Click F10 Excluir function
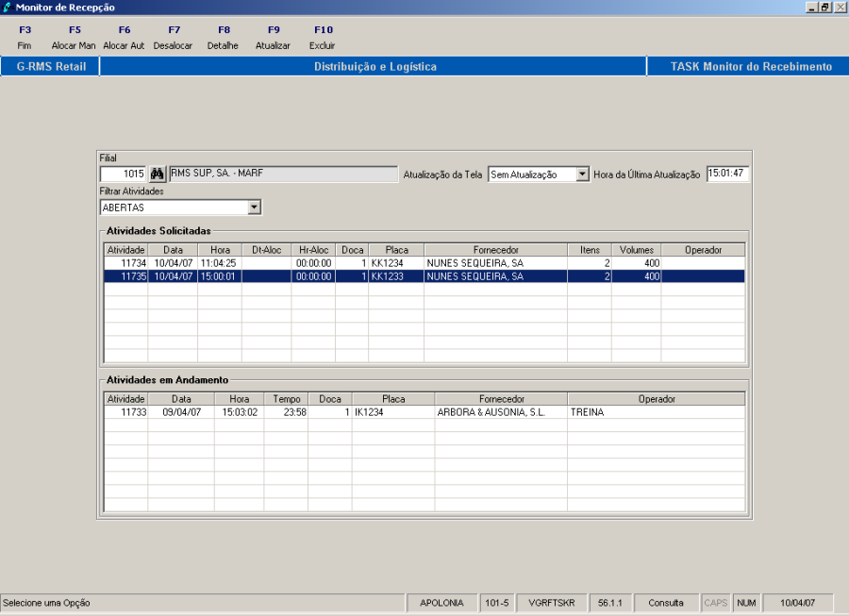Screen dimensions: 849x616 point(323,38)
